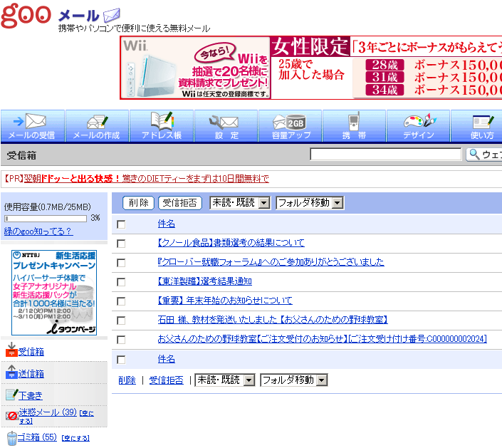Click the top 受信拒否 block button
The height and width of the screenshot is (448, 502).
pyautogui.click(x=180, y=203)
